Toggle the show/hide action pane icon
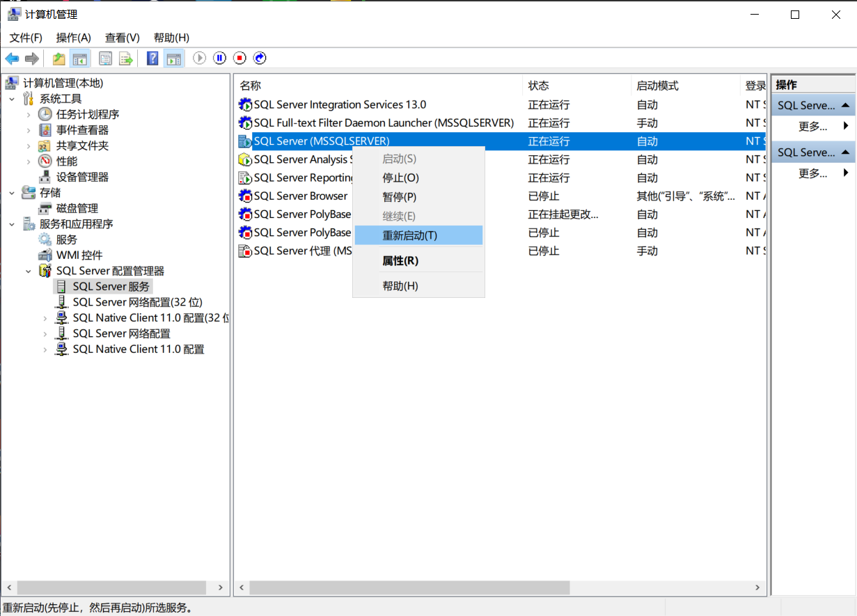Screen dimensions: 857x616 click(174, 58)
